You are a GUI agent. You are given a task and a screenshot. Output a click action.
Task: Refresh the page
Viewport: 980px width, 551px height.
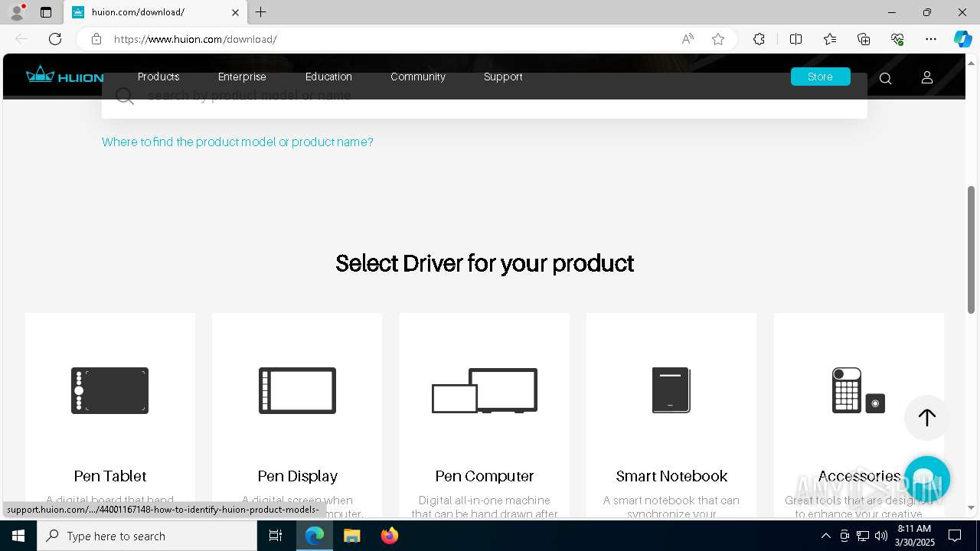pyautogui.click(x=55, y=39)
